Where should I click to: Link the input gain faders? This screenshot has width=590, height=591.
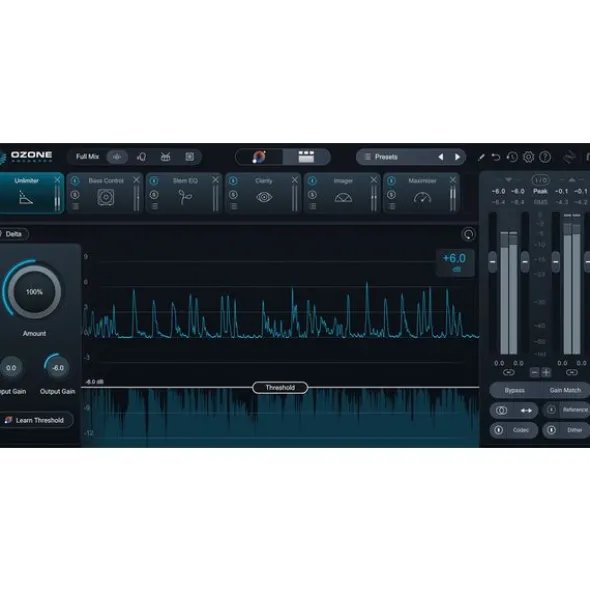pos(509,372)
